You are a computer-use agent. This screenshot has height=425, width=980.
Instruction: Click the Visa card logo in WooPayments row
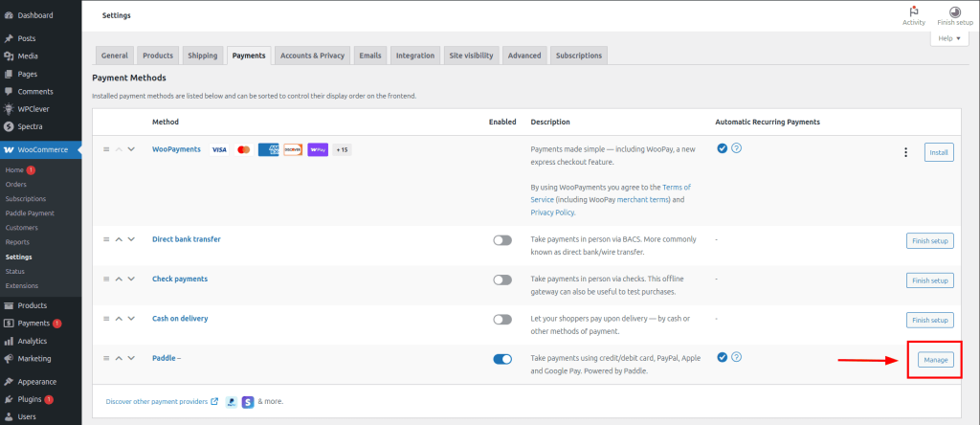point(219,150)
